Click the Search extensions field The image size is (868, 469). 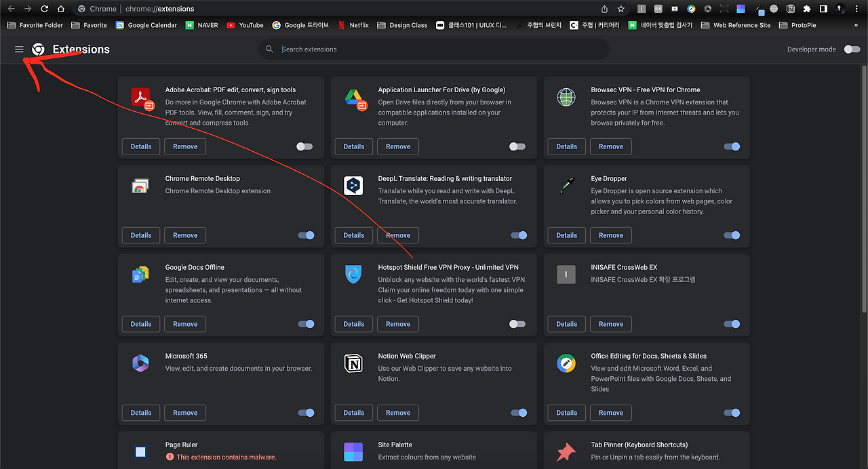tap(434, 49)
